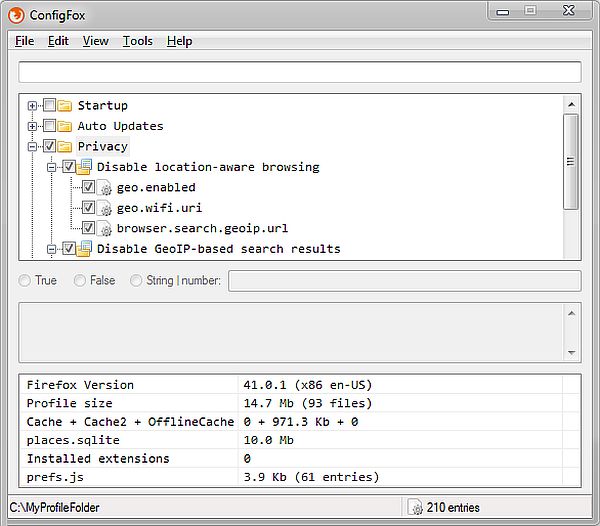This screenshot has height=526, width=600.
Task: Click the Cache + Cache2 + OfflineCache label
Action: tap(130, 422)
